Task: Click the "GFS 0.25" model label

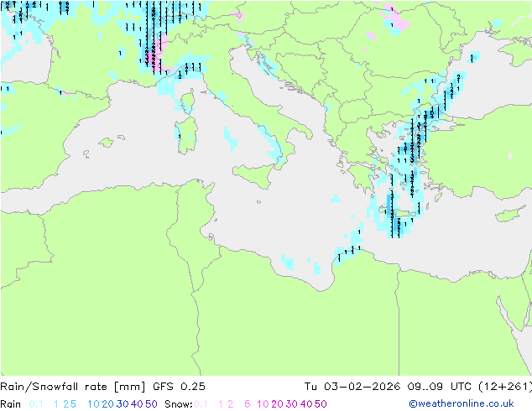Action: [x=179, y=387]
